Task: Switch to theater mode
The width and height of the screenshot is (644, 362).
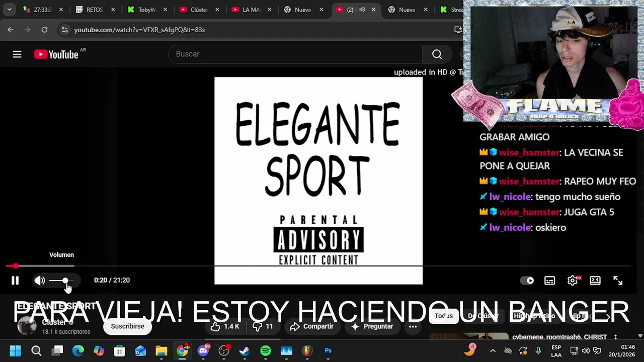Action: click(595, 281)
